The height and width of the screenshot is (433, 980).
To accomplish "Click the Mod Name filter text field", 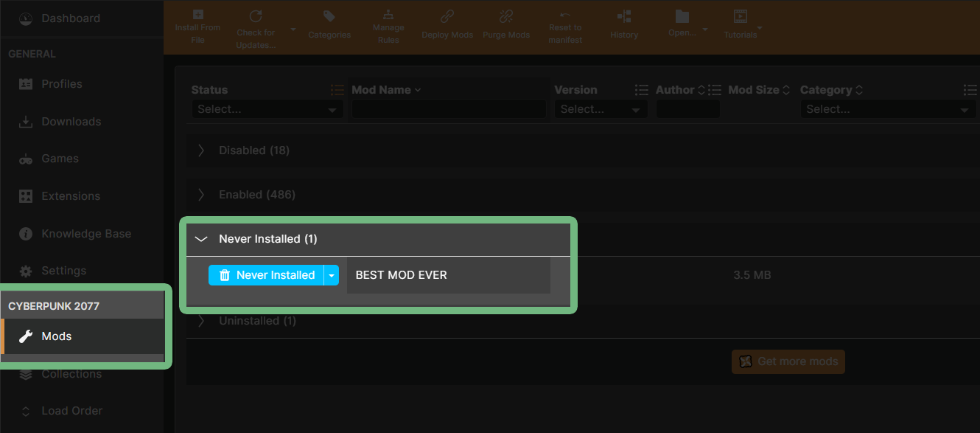I will (x=448, y=109).
